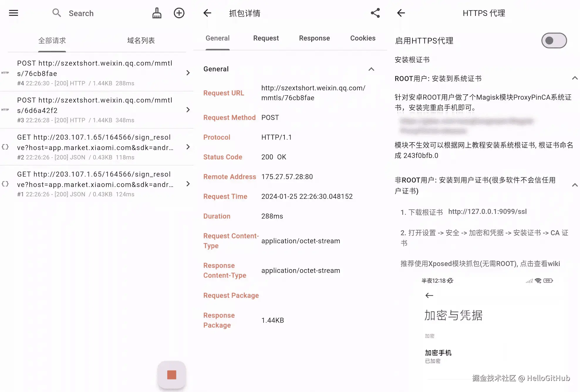Viewport: 580px width, 392px height.
Task: Clear requests with the broom icon
Action: (x=157, y=13)
